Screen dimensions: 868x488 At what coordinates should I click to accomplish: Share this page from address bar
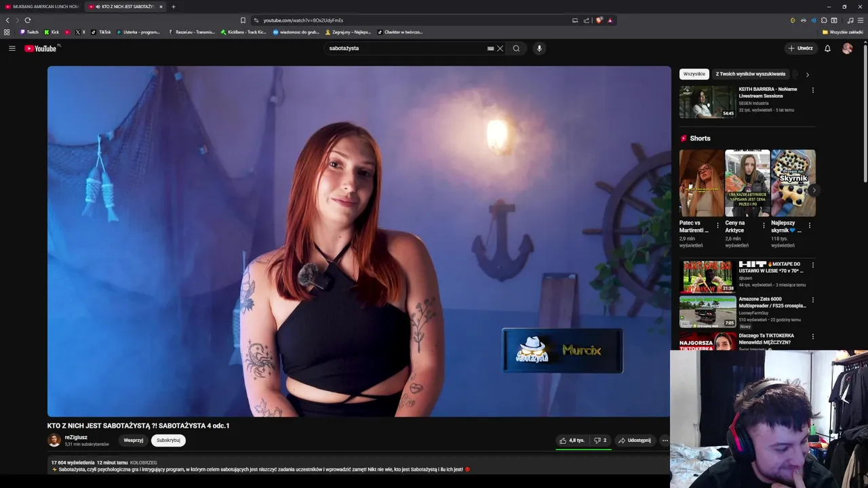pos(587,20)
